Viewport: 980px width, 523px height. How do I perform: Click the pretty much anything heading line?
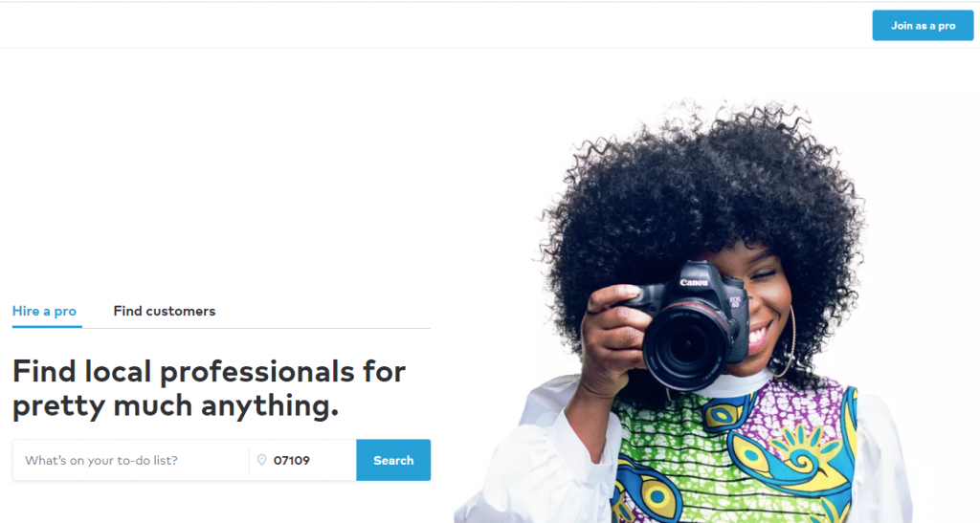176,405
